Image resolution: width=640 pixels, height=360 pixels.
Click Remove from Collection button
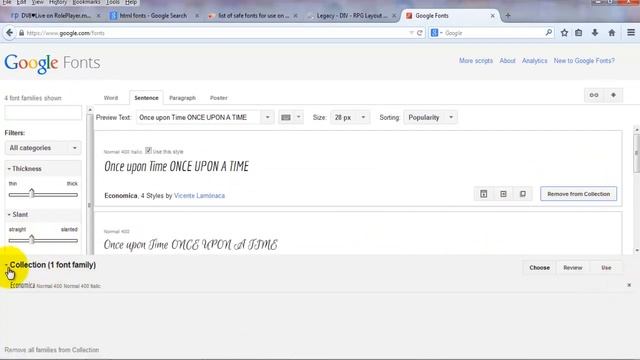click(x=578, y=194)
